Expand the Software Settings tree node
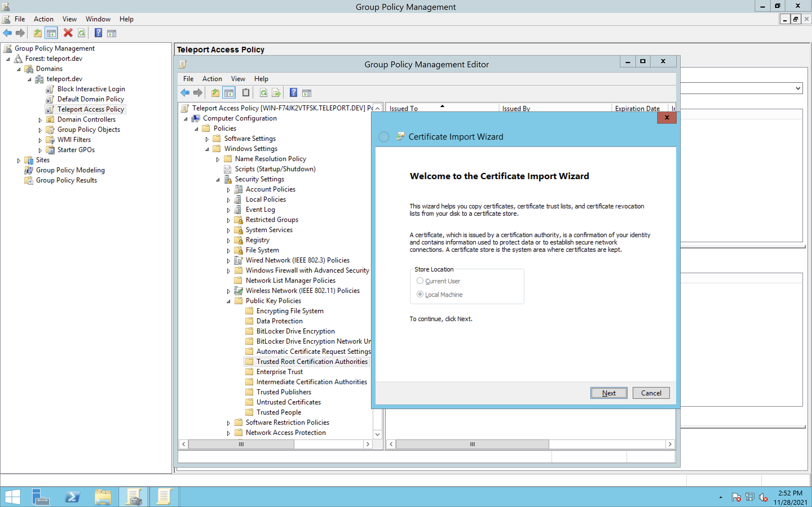812x507 pixels. (x=207, y=139)
